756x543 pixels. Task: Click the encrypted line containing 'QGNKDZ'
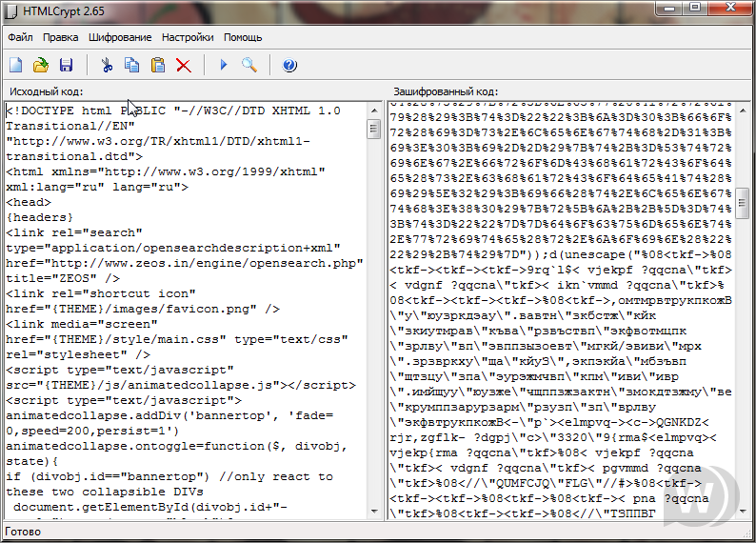tap(549, 422)
